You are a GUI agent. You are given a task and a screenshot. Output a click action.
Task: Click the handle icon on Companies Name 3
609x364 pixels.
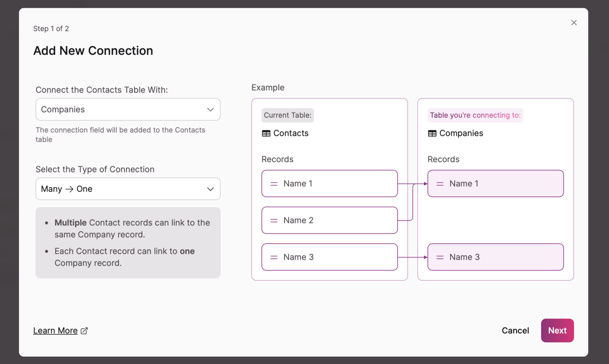440,257
